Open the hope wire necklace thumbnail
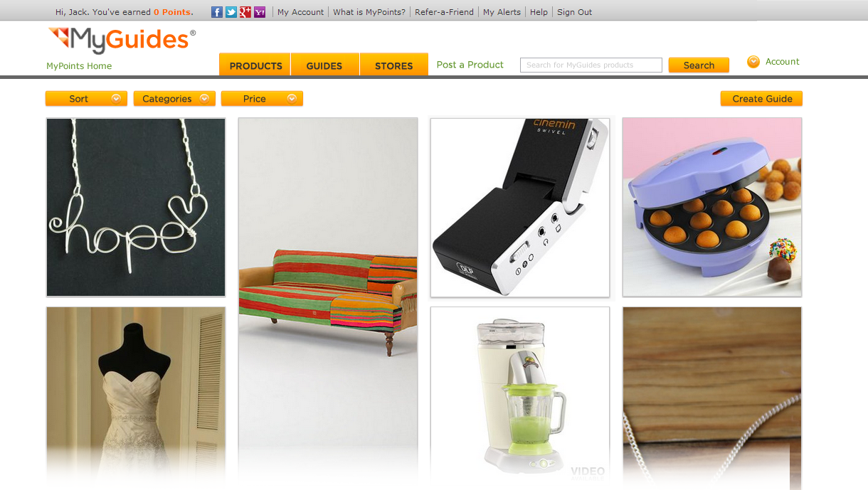Image resolution: width=868 pixels, height=490 pixels. (x=136, y=207)
